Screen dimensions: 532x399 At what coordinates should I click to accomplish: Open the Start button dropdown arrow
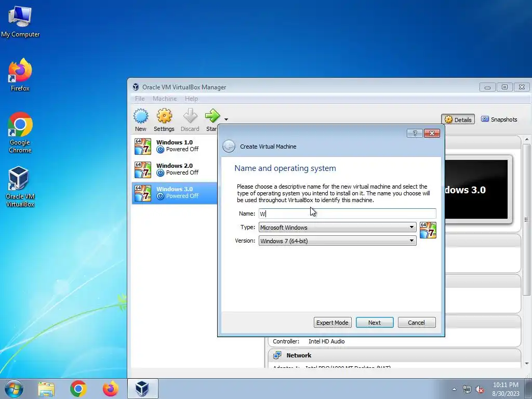point(227,119)
